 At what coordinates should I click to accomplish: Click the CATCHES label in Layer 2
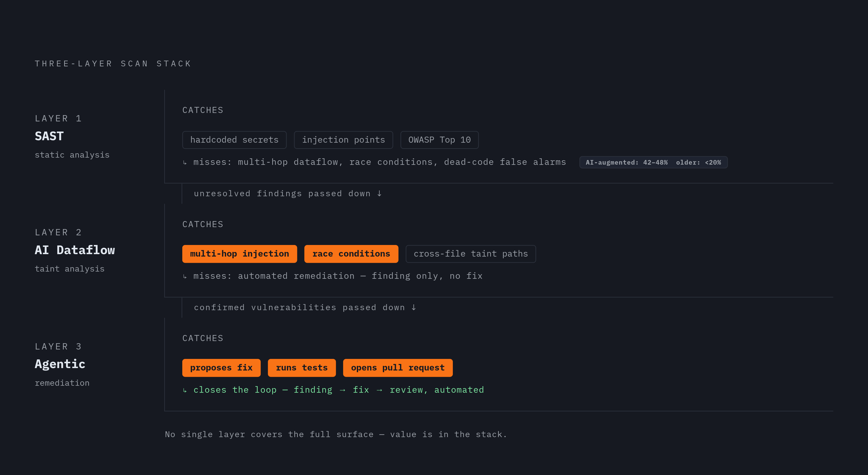pyautogui.click(x=203, y=224)
